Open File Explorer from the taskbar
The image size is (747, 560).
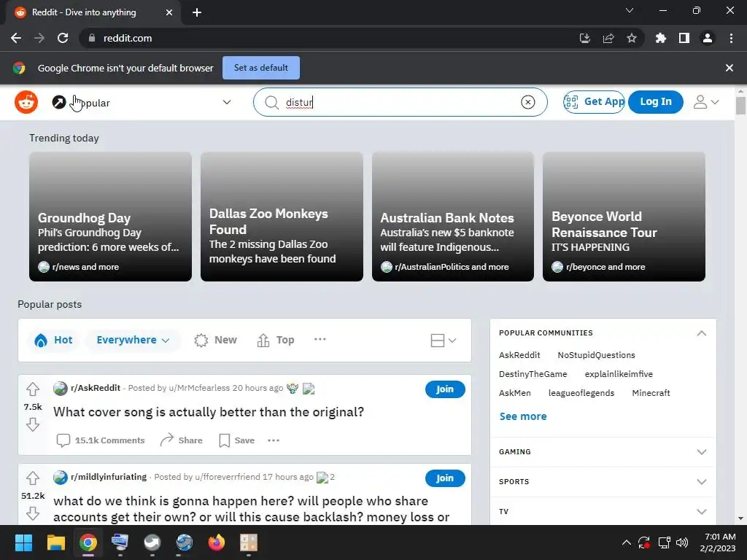[55, 542]
